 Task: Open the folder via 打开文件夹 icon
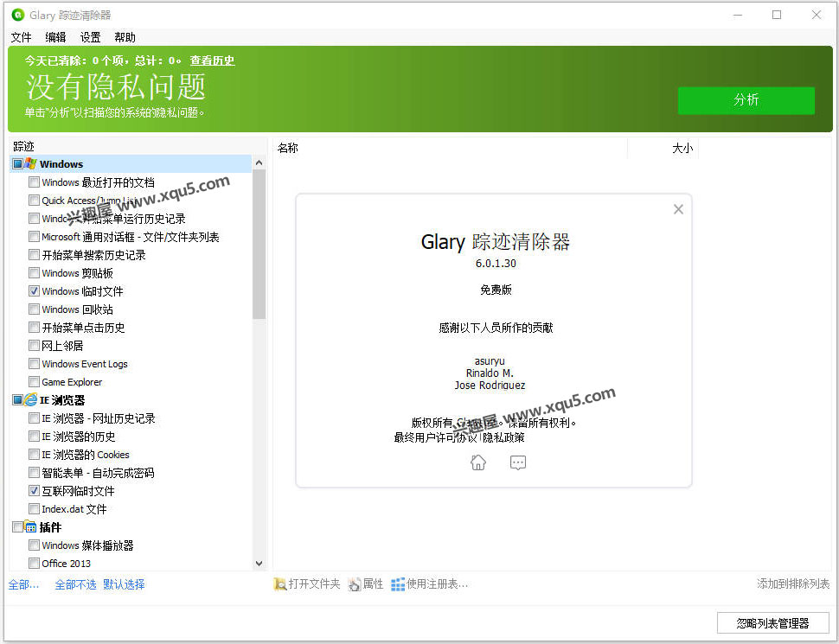point(281,583)
